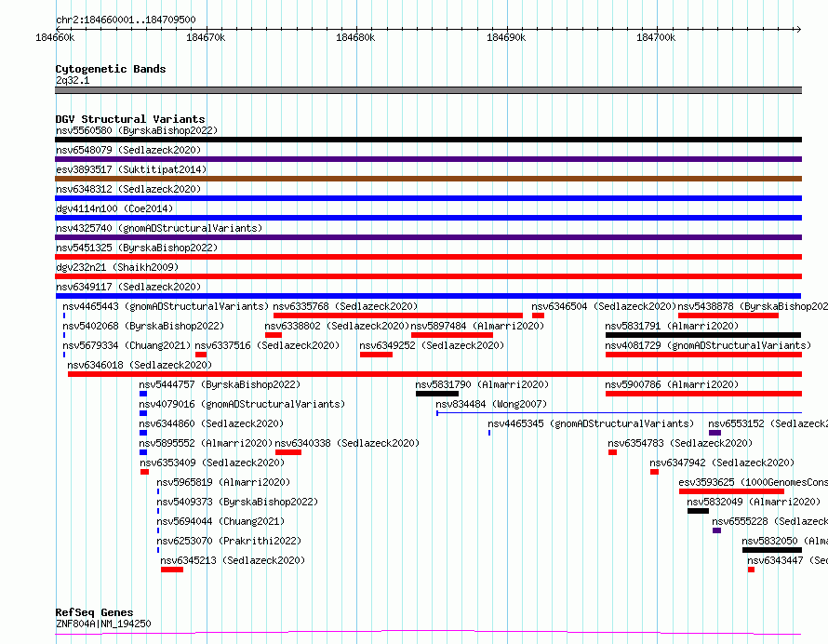The height and width of the screenshot is (644, 828).
Task: Click the nsv5451325 (ByrskaBishop2022) label
Action: click(136, 248)
